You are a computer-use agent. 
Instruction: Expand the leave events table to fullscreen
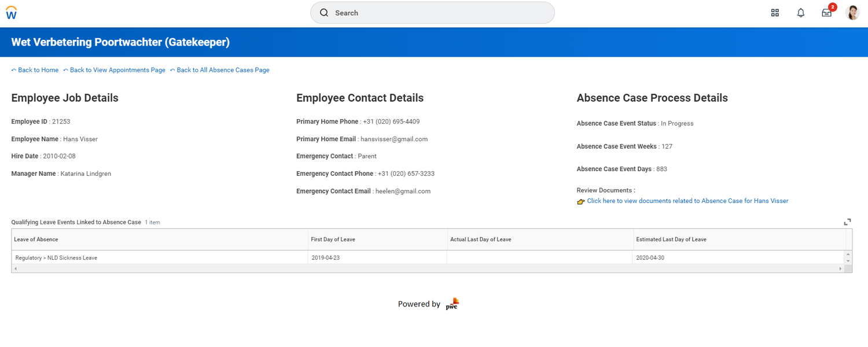tap(847, 222)
